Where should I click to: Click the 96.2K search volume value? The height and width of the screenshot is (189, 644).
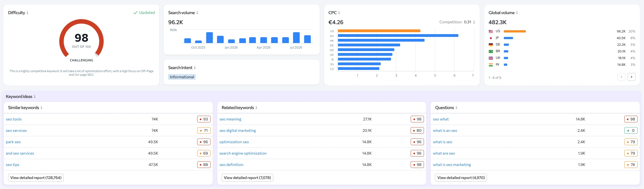click(x=176, y=22)
